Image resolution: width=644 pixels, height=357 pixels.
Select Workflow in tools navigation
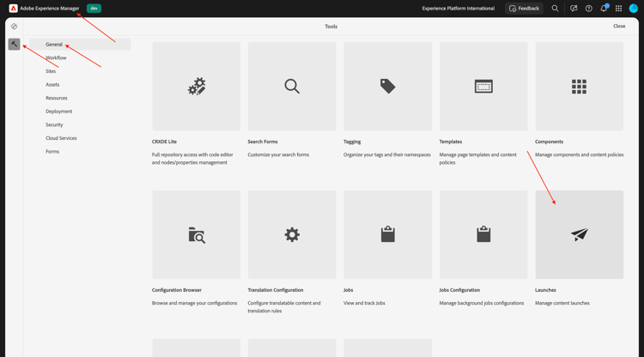coord(56,57)
